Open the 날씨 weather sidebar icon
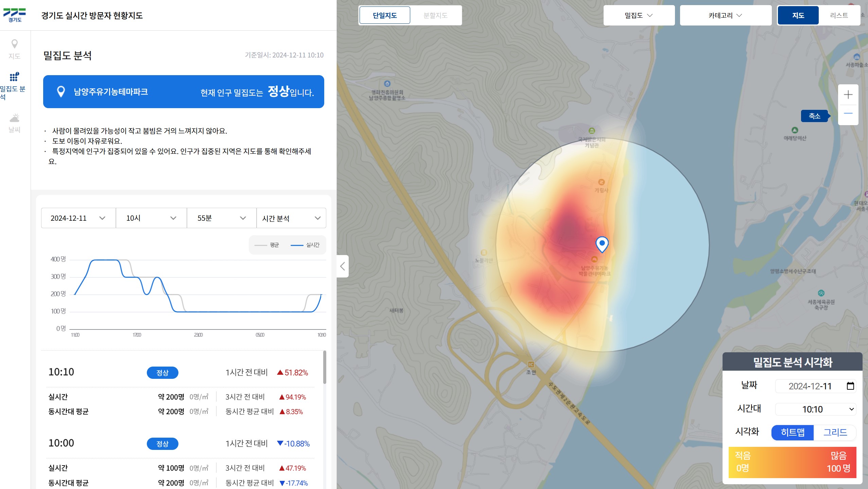The image size is (868, 489). 15,118
